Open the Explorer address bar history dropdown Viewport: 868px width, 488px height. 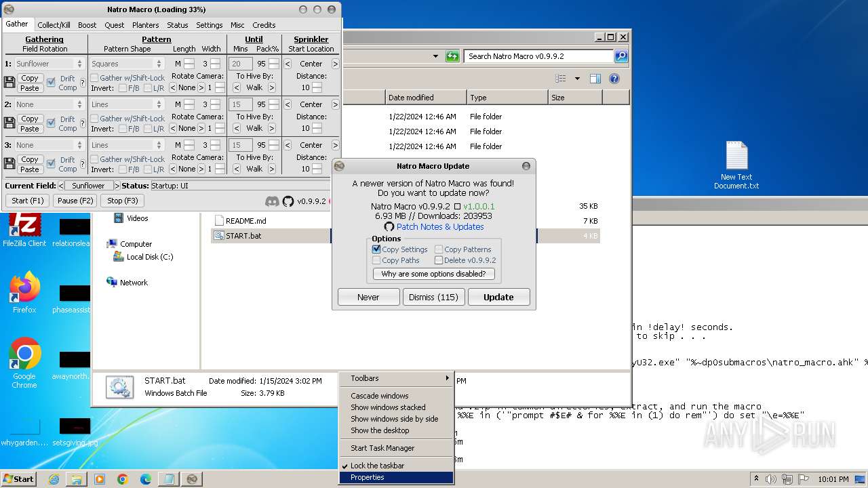tap(435, 56)
